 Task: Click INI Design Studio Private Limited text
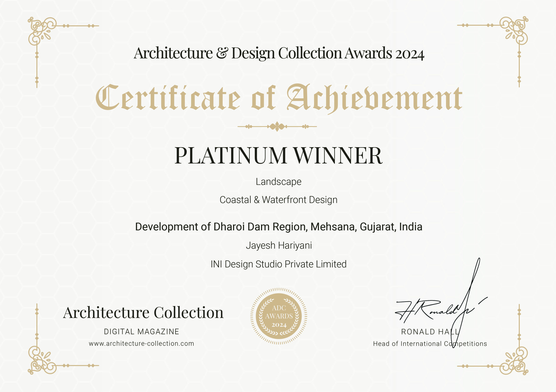(x=278, y=264)
